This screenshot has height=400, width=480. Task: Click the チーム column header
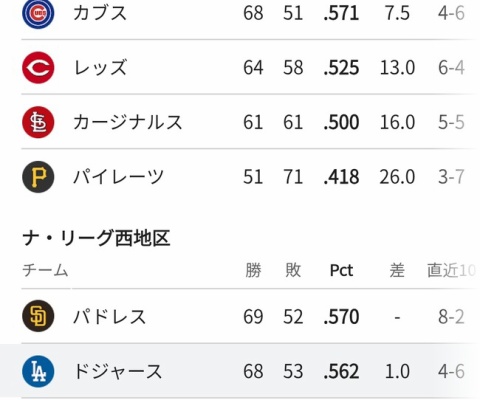pyautogui.click(x=45, y=270)
